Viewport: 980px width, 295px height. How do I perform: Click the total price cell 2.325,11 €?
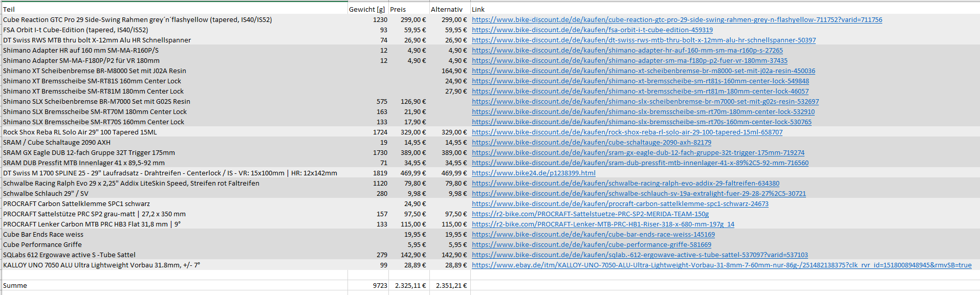pos(410,286)
